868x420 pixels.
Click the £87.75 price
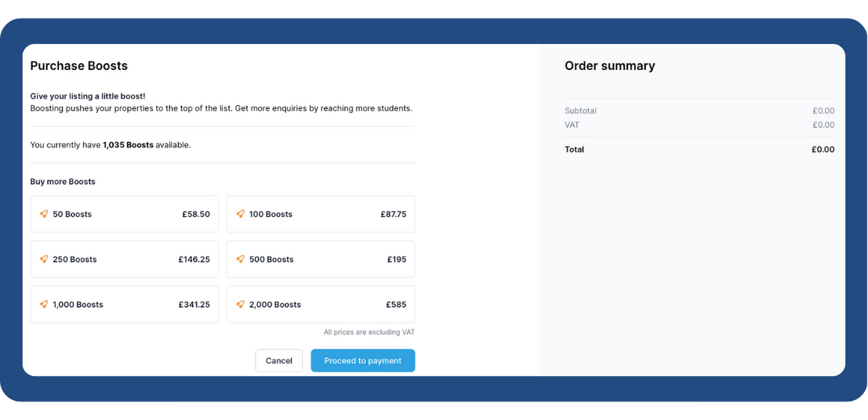[394, 214]
